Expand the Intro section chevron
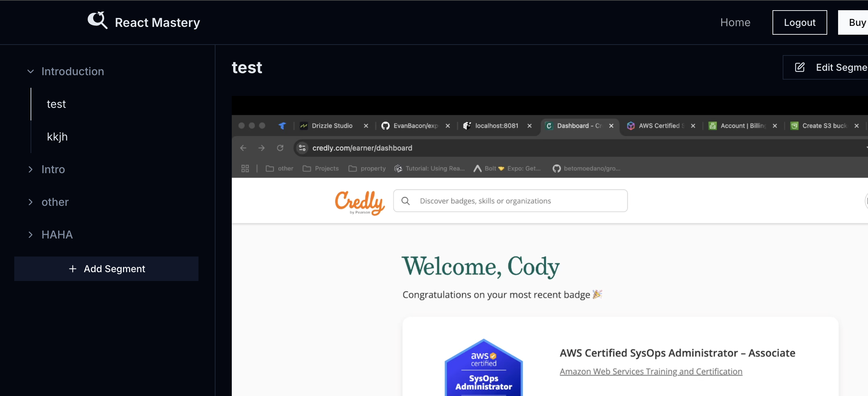The width and height of the screenshot is (868, 396). click(31, 169)
